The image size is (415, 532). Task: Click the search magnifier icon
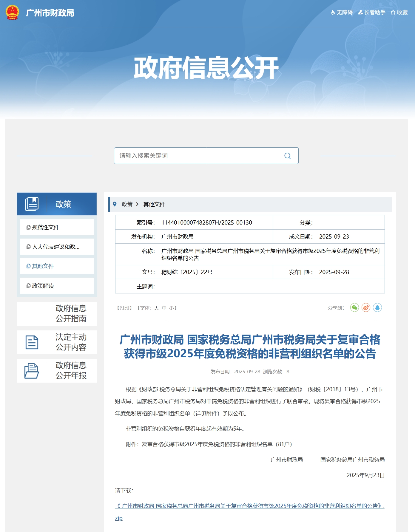coord(287,156)
